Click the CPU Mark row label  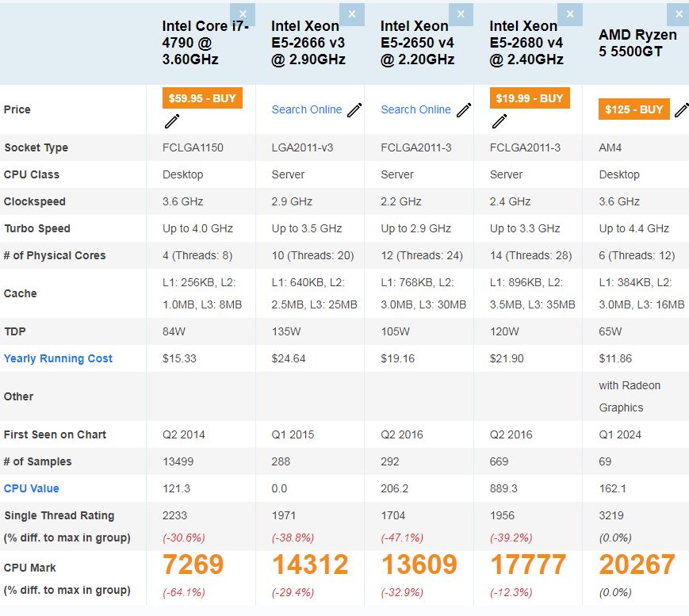30,568
